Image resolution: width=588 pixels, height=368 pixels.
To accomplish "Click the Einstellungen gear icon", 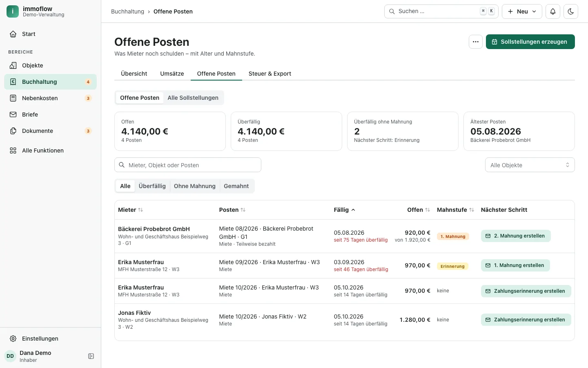I will tap(13, 339).
